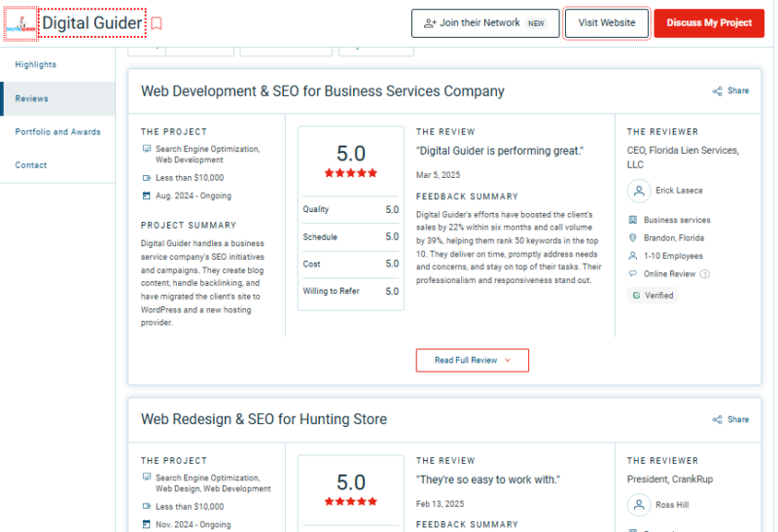Bookmark Digital Guider with the bookmark icon
Screen dimensions: 778x532
pyautogui.click(x=157, y=23)
